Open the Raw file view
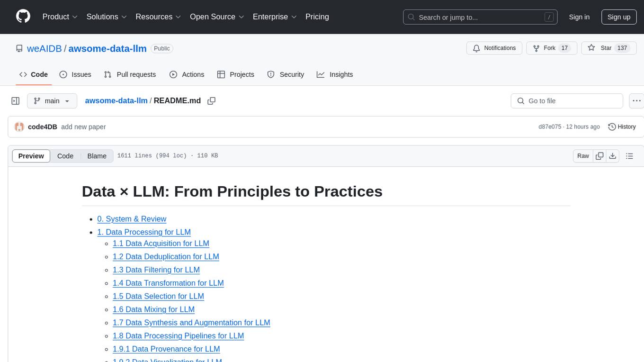Screen dimensions: 644x362 tap(583, 156)
